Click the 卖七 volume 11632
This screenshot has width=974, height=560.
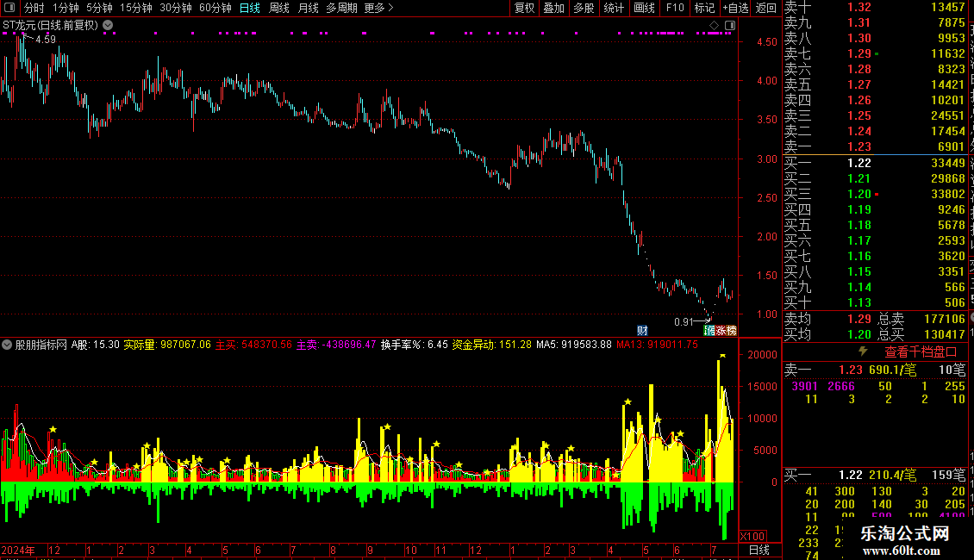(x=948, y=54)
